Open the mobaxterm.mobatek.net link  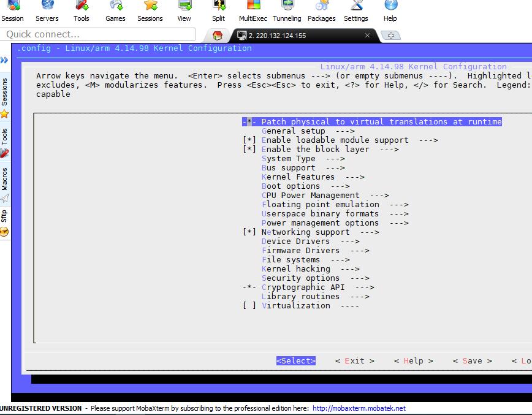click(359, 408)
